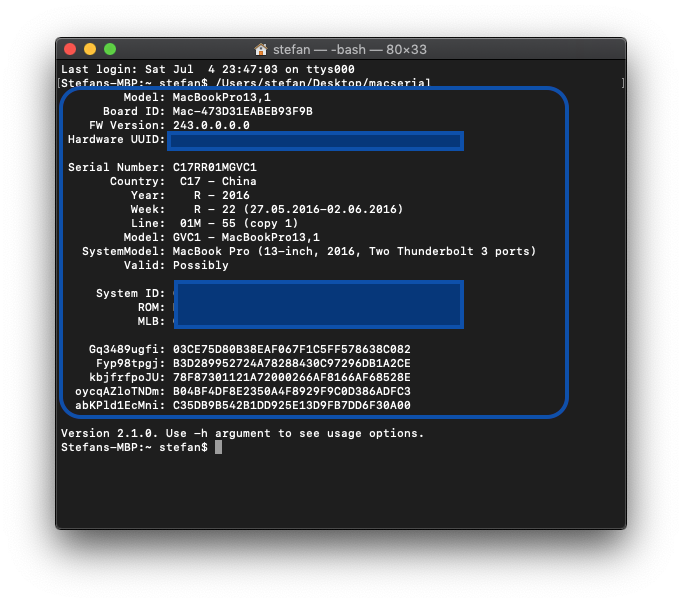The width and height of the screenshot is (682, 603).
Task: Select the kbjfrfpoJU hash value
Action: coord(292,377)
